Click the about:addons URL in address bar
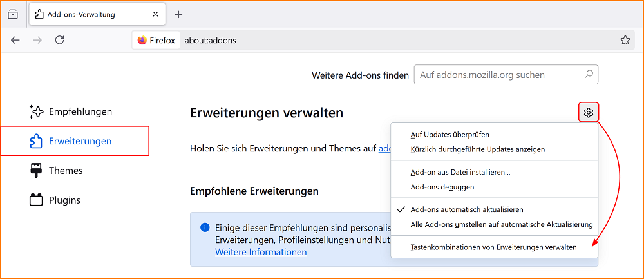This screenshot has width=644, height=279. pos(211,40)
